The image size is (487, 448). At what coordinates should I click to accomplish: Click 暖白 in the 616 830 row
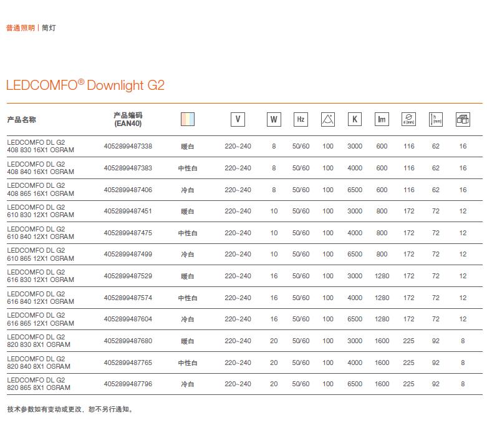tap(188, 276)
